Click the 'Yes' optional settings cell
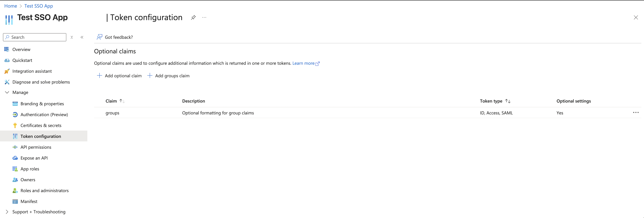 560,113
